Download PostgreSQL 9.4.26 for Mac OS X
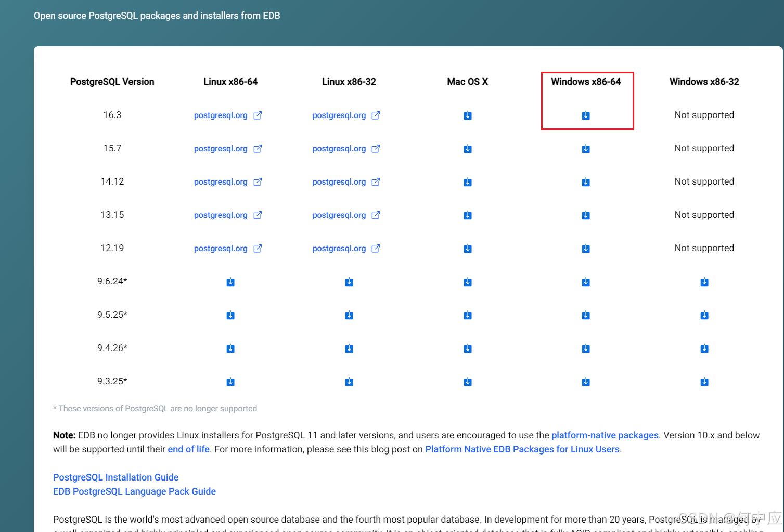Image resolution: width=784 pixels, height=532 pixels. coord(468,348)
